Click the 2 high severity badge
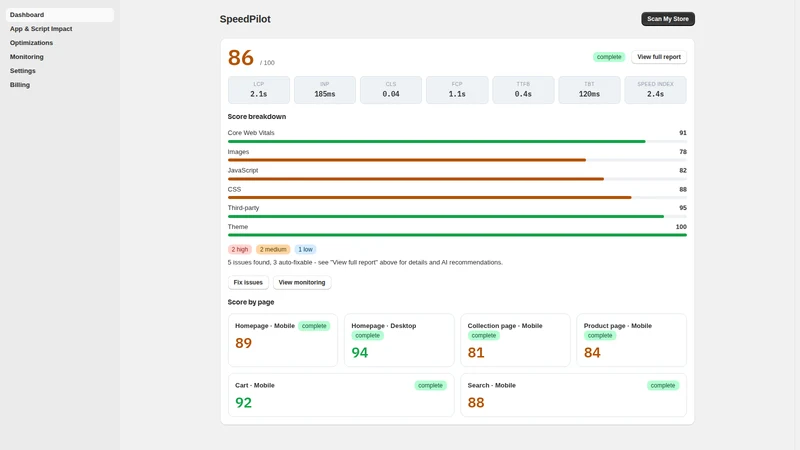 click(240, 249)
